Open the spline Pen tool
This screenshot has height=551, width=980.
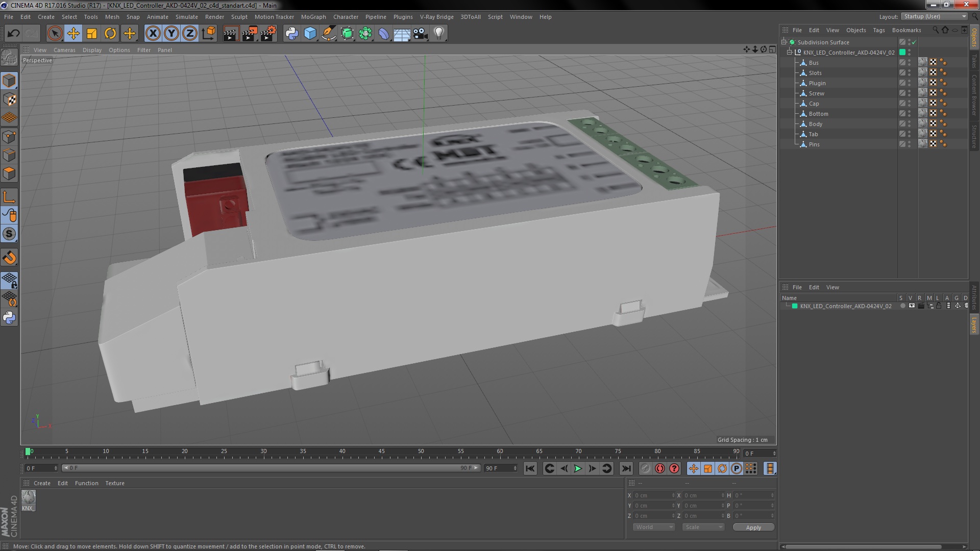tap(329, 34)
